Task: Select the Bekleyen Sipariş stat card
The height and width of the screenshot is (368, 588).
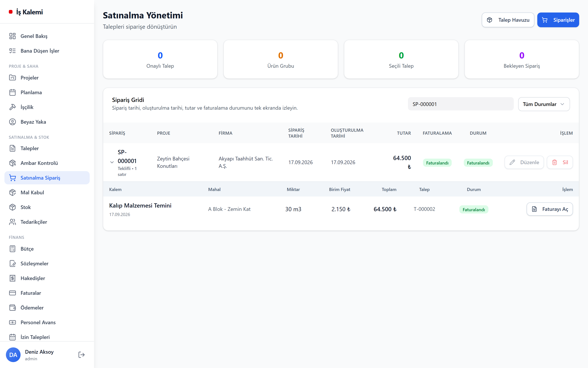Action: (522, 59)
